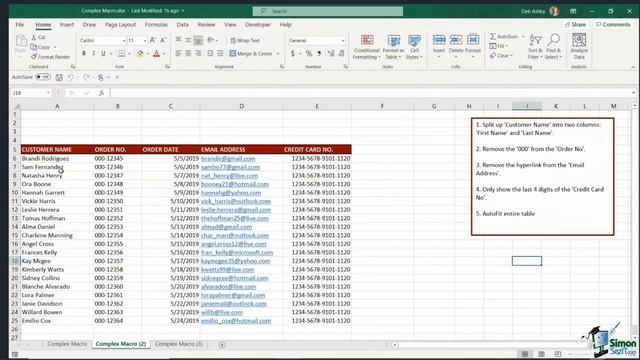Click Merge & Center

[251, 53]
